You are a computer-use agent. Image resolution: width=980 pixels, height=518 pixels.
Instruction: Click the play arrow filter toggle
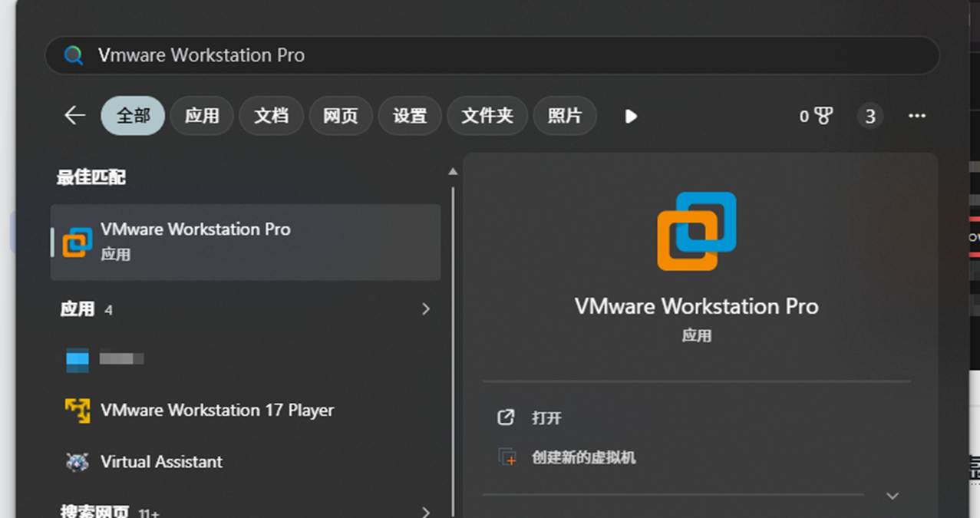tap(630, 116)
